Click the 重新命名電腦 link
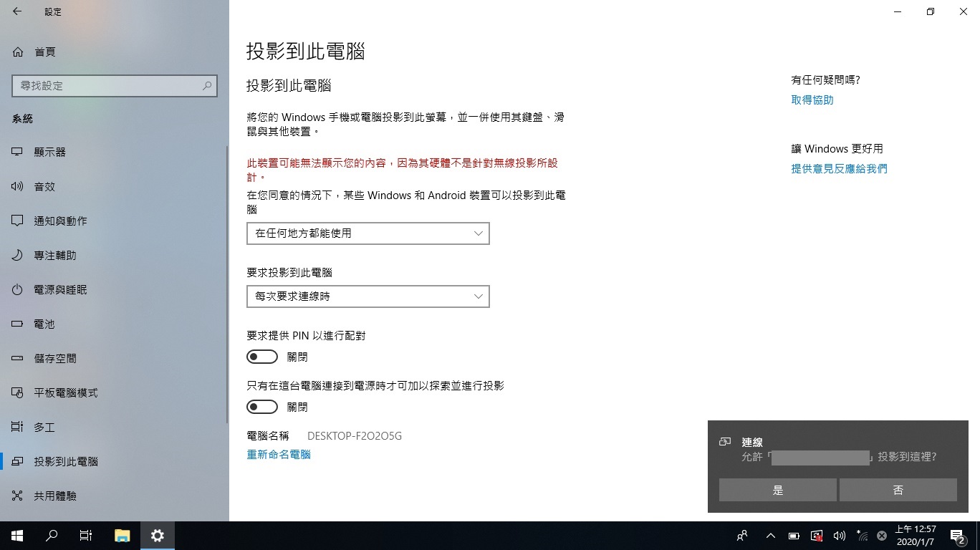 click(279, 454)
